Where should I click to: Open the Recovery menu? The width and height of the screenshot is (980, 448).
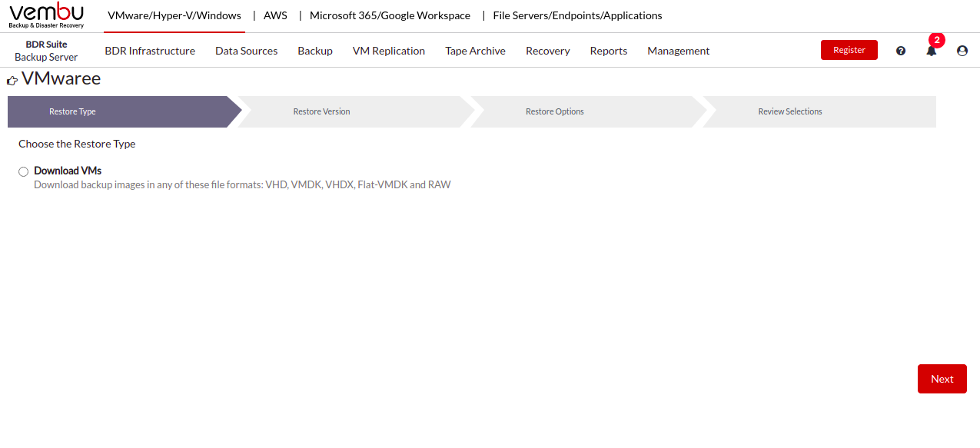pos(548,51)
